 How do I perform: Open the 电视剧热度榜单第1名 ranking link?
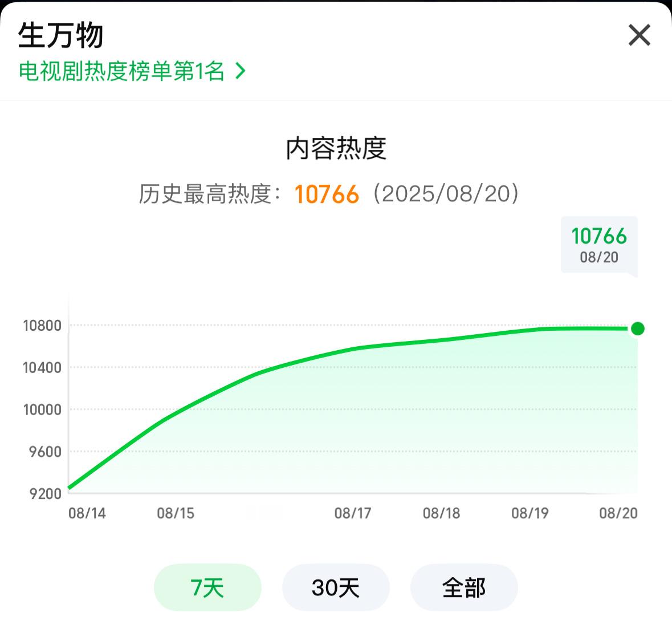[x=132, y=71]
